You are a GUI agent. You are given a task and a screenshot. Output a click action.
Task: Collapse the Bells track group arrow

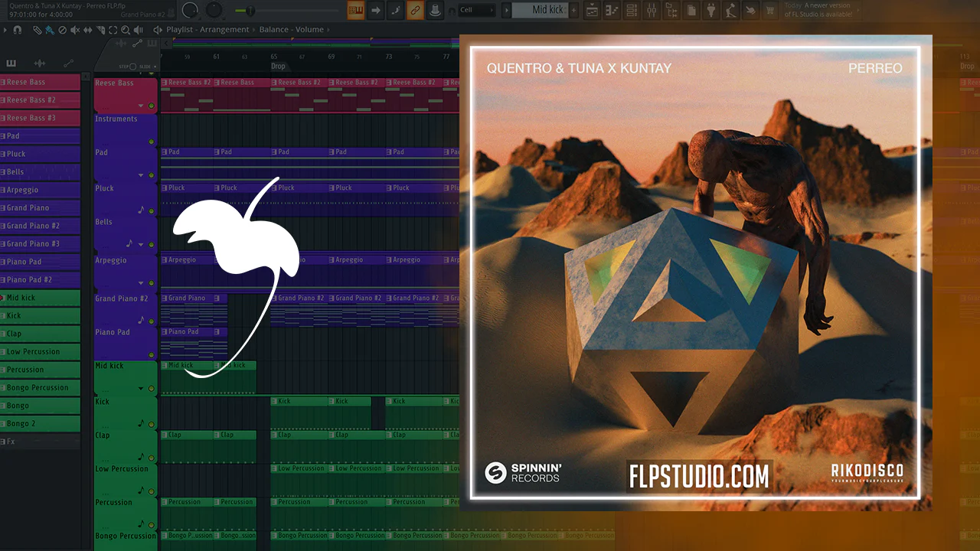(x=141, y=245)
